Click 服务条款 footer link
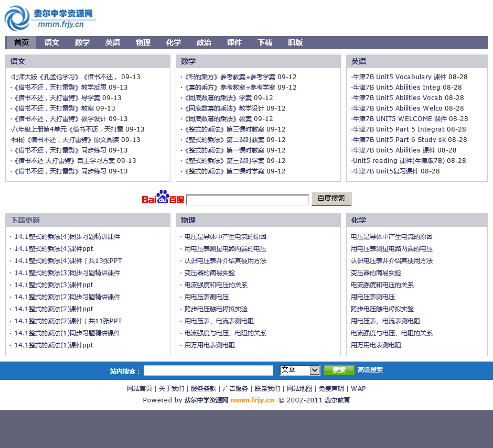The width and height of the screenshot is (493, 448). click(203, 389)
